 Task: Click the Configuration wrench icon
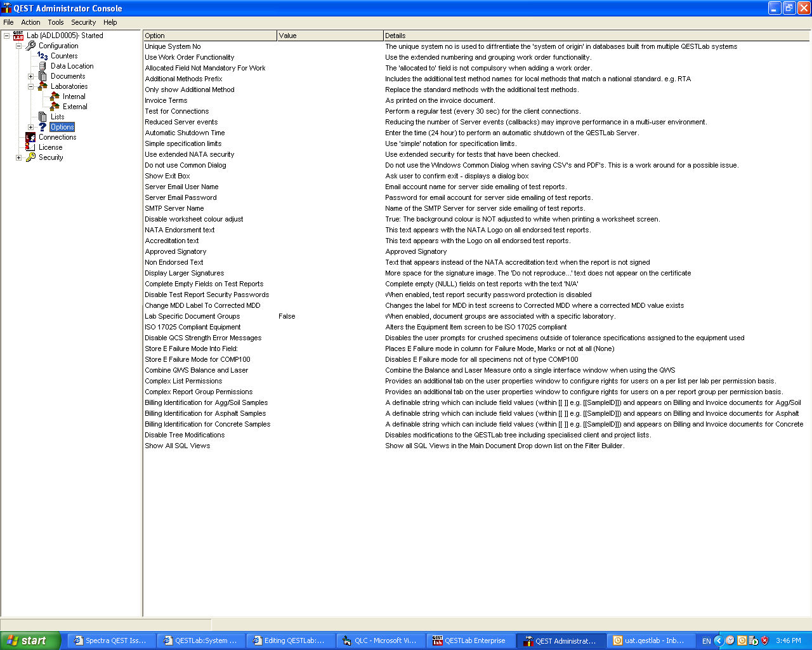click(x=30, y=46)
